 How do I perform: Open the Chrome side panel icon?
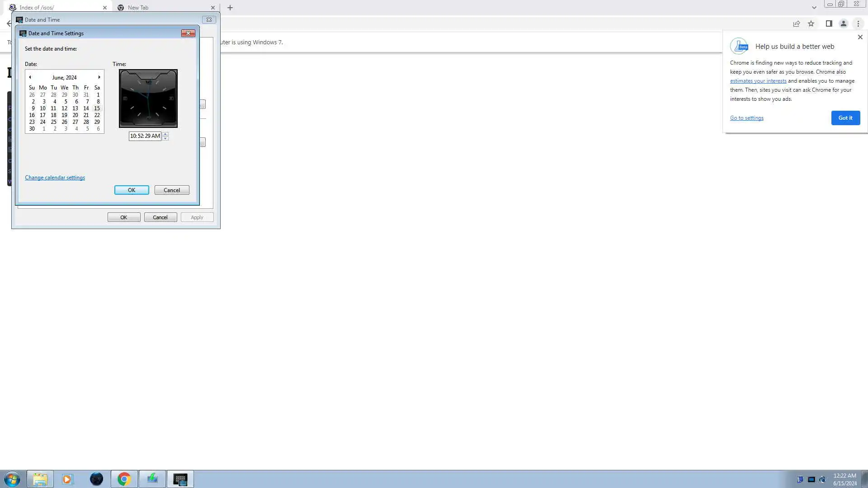pos(829,23)
